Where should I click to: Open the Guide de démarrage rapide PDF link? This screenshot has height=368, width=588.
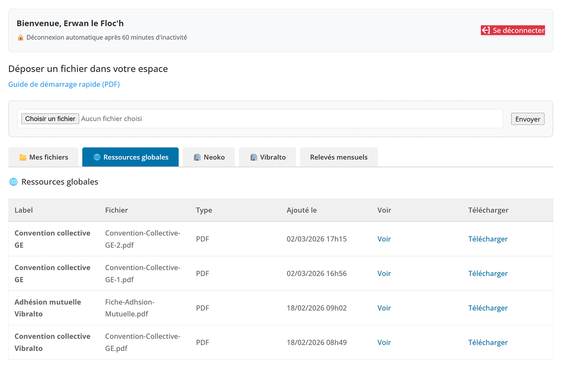64,84
